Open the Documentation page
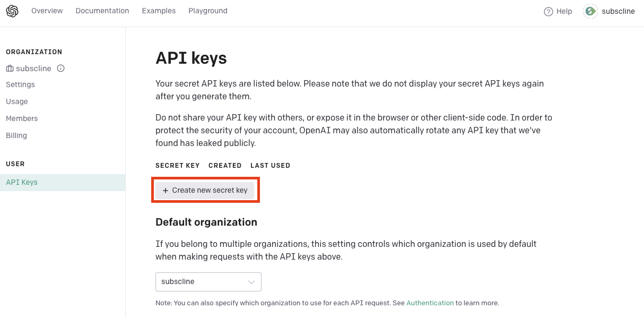The image size is (644, 318). [x=102, y=11]
